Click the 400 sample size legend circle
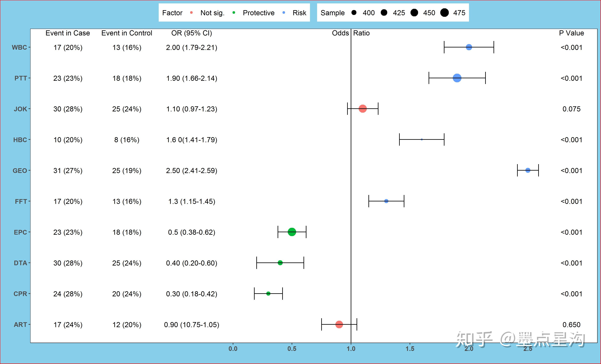Viewport: 601px width, 364px height. coord(354,13)
